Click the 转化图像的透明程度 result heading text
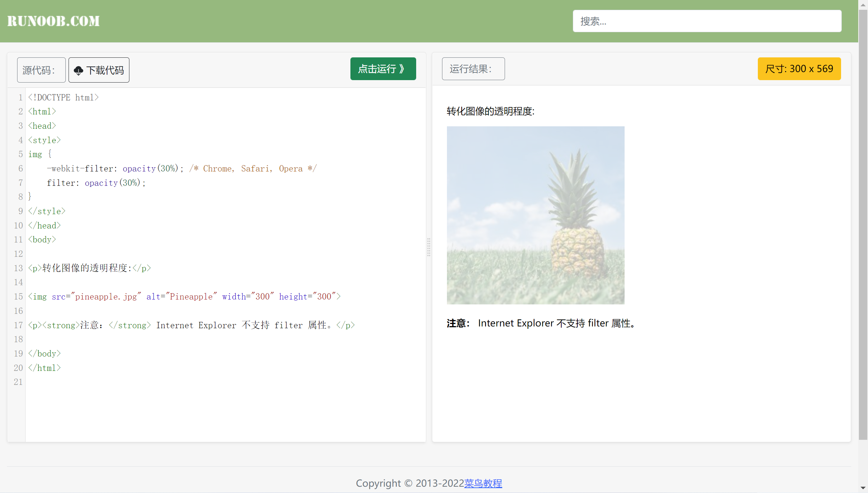The image size is (868, 493). coord(490,112)
